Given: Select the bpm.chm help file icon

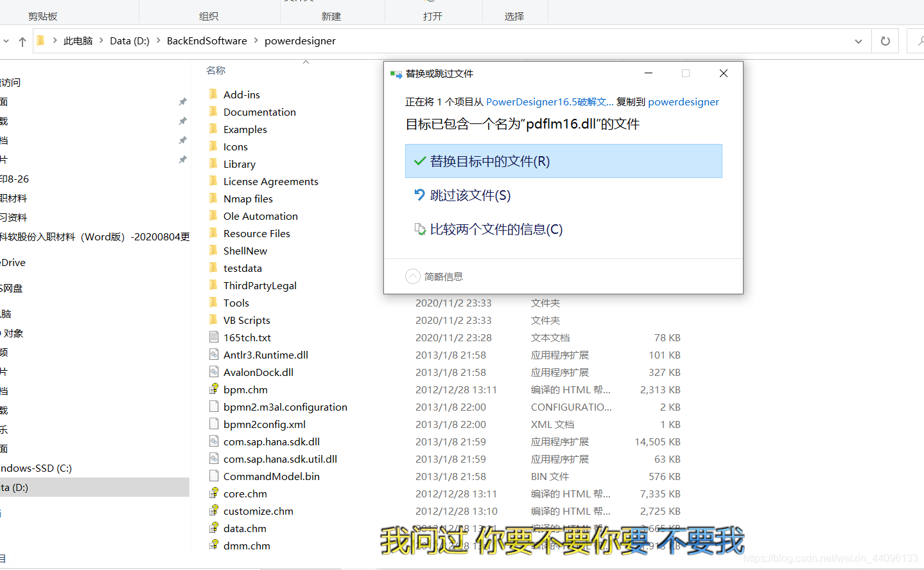Looking at the screenshot, I should [x=214, y=389].
